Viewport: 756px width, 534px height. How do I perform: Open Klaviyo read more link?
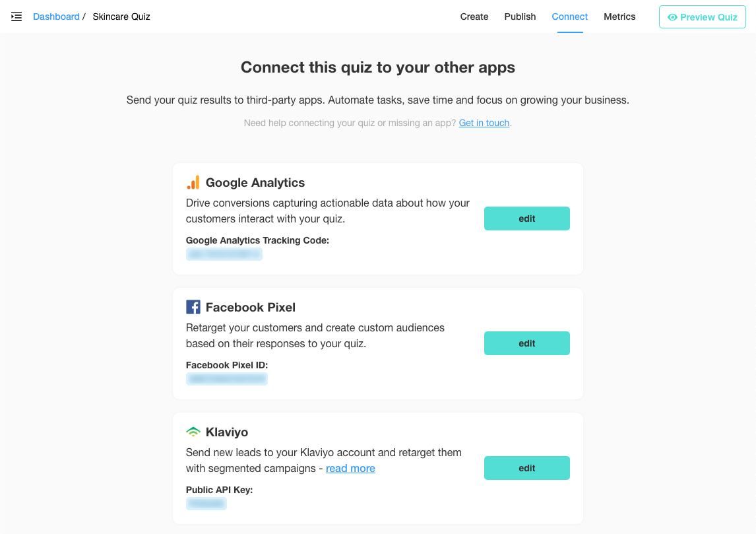[x=350, y=469]
